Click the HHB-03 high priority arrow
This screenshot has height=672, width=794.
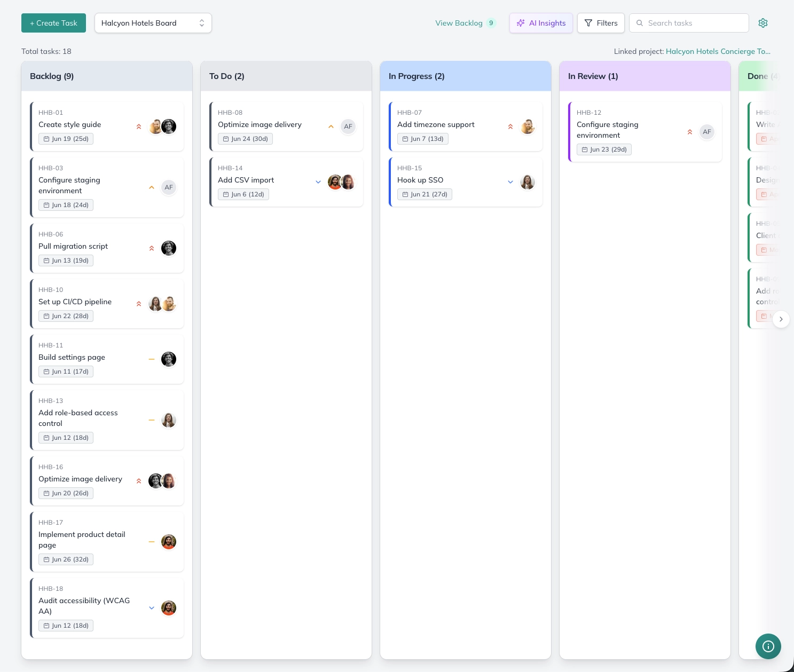pos(152,187)
